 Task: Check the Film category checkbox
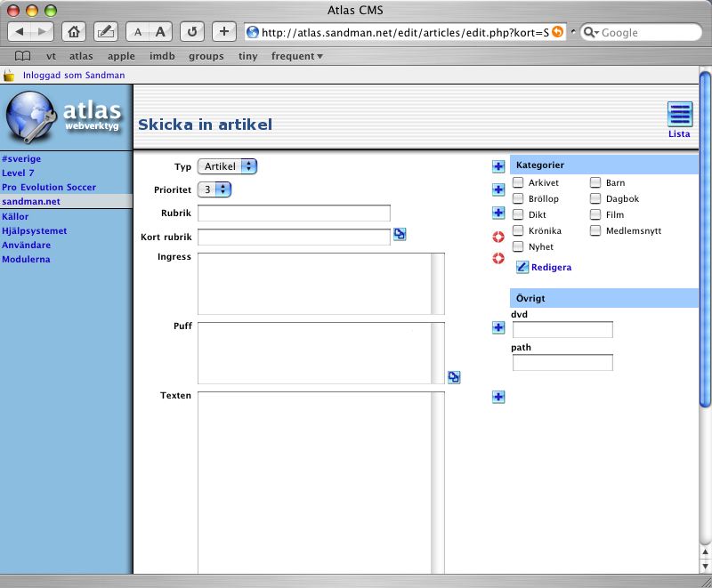(x=595, y=215)
